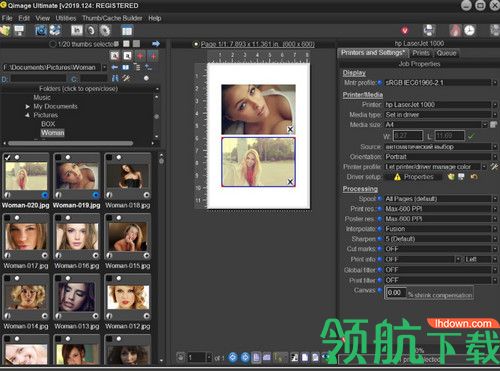Open the Edit menu
This screenshot has width=500, height=371.
tap(24, 18)
